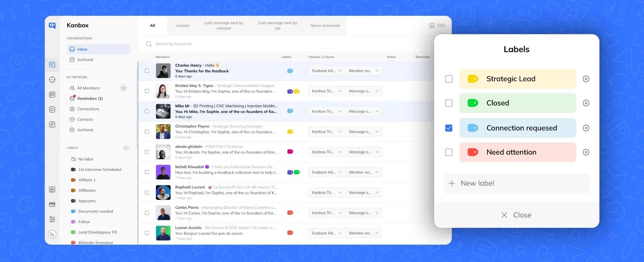Open column dropdown on Mike Mi row

coord(364,111)
